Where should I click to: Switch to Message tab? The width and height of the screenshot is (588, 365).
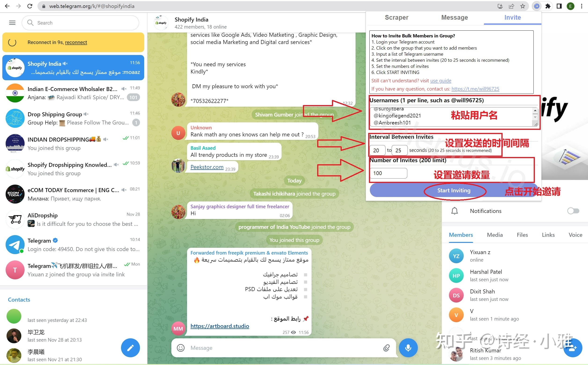[x=454, y=18]
